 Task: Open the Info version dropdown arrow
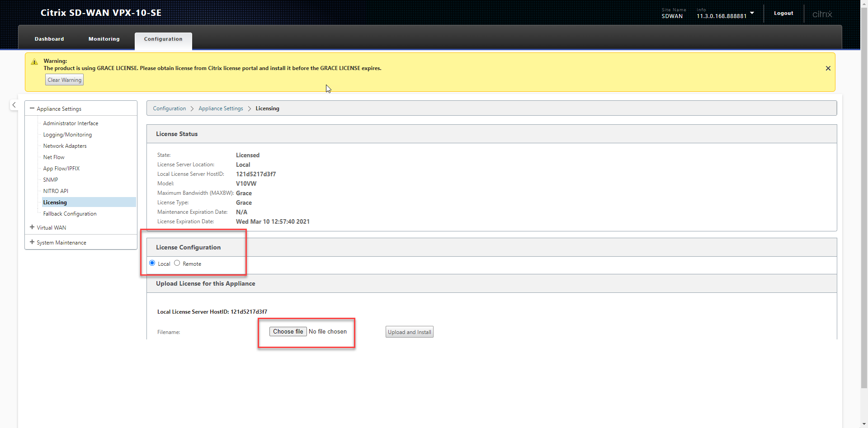(752, 13)
